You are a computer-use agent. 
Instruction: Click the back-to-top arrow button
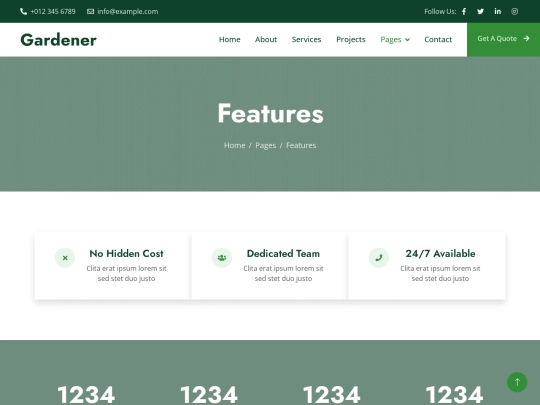tap(517, 382)
